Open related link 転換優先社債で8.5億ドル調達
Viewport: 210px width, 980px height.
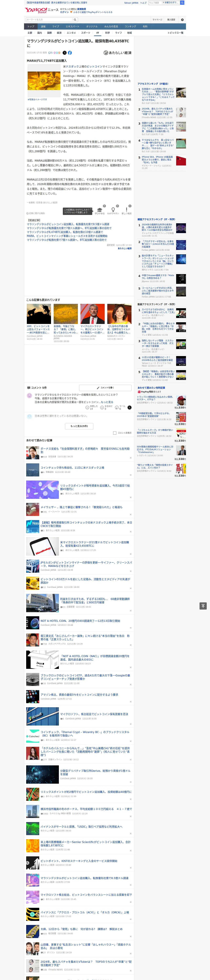tap(68, 224)
